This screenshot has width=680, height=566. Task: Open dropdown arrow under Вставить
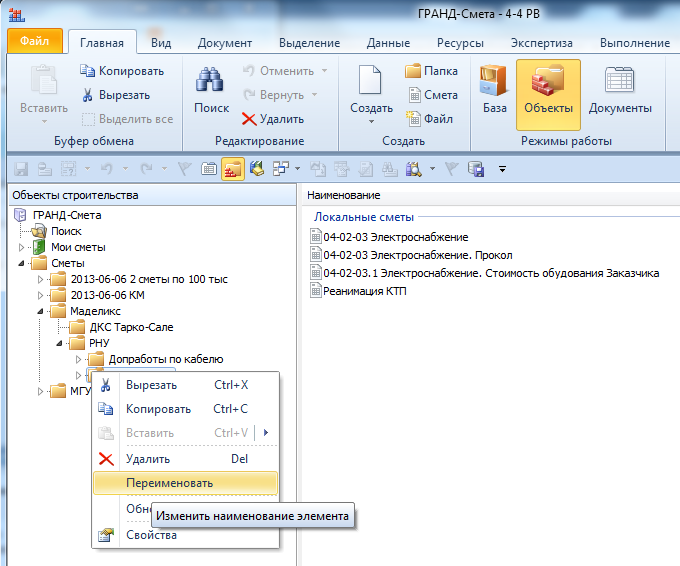click(44, 122)
